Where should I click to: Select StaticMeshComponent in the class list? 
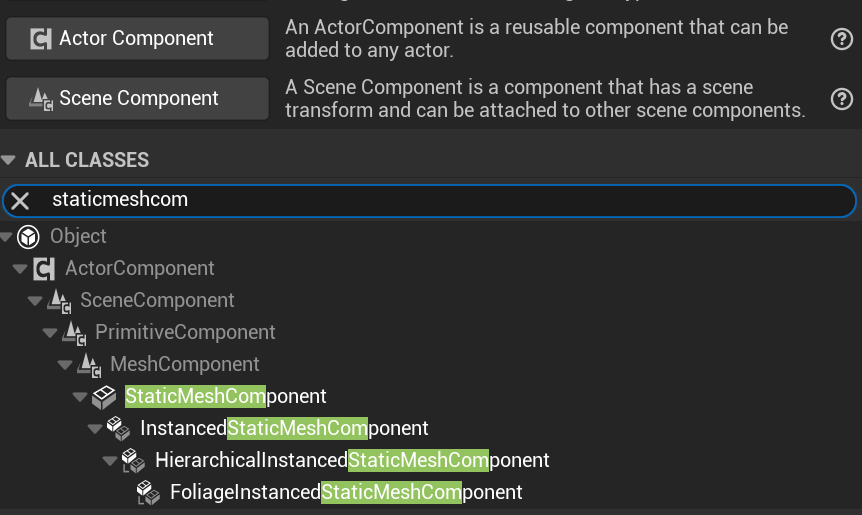click(x=226, y=397)
